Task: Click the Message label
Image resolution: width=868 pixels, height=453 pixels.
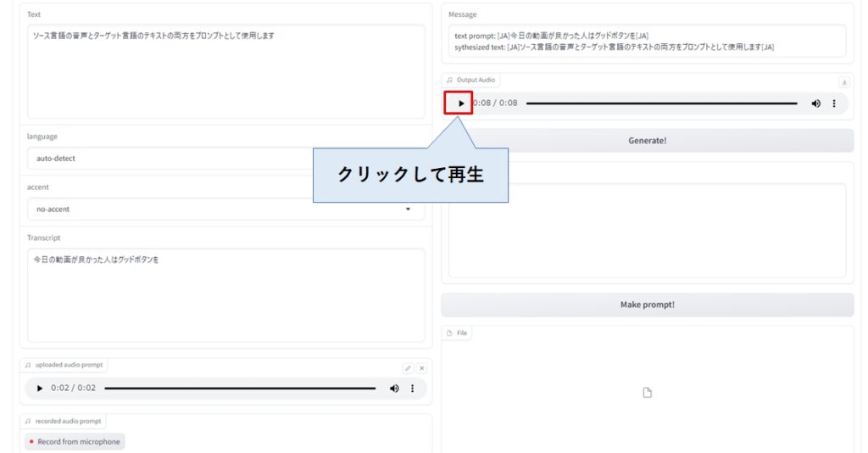Action: pos(462,14)
